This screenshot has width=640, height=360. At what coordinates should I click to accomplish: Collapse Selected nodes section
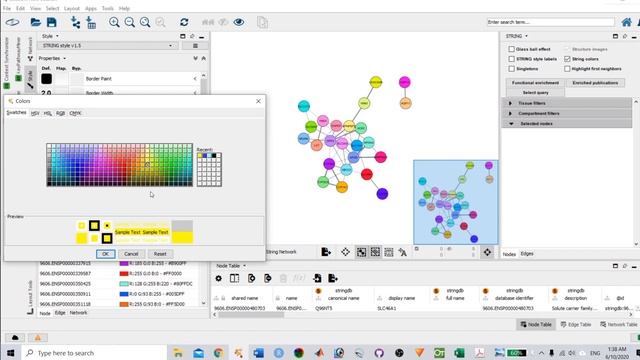(x=511, y=123)
